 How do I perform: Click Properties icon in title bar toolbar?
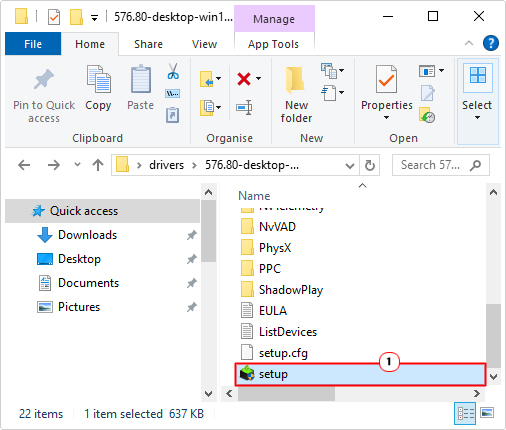pyautogui.click(x=54, y=17)
